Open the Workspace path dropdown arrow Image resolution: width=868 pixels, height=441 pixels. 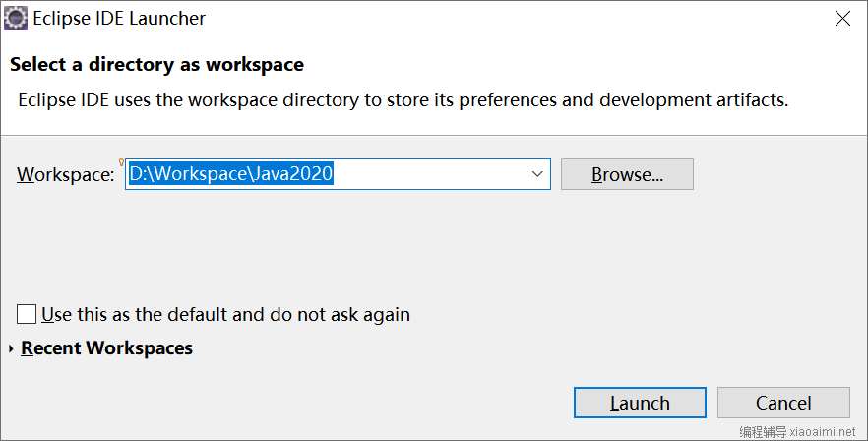(x=537, y=174)
